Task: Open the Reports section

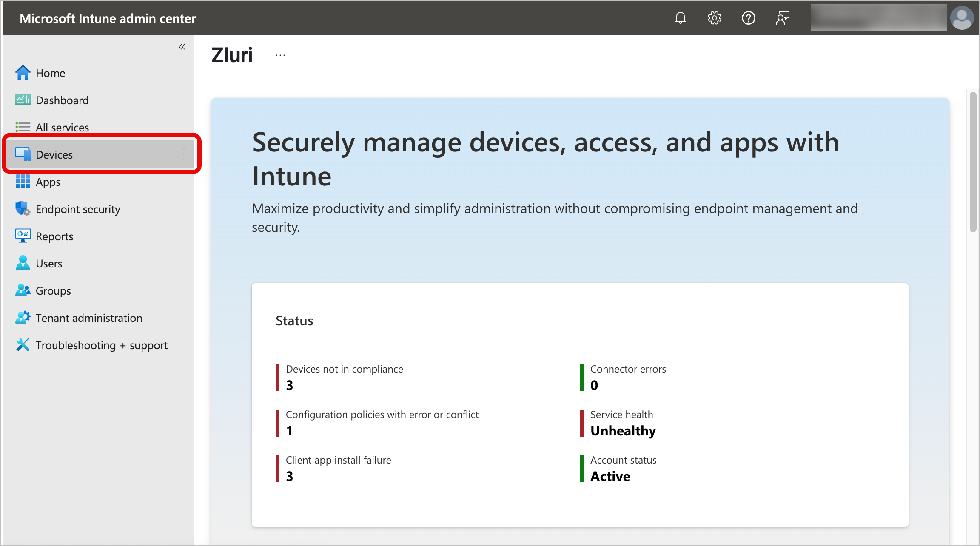Action: (x=54, y=236)
